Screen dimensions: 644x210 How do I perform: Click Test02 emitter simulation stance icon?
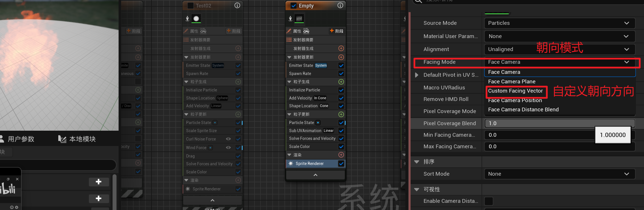coord(187,19)
